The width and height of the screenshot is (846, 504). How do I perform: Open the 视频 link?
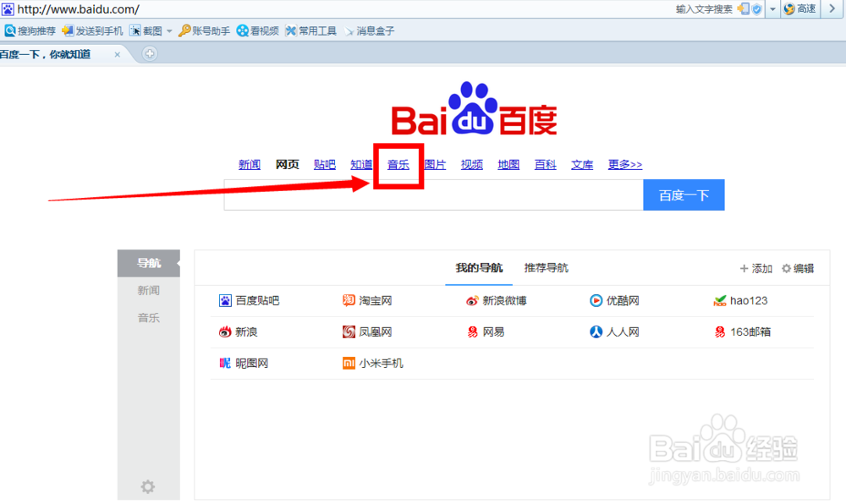pos(471,164)
